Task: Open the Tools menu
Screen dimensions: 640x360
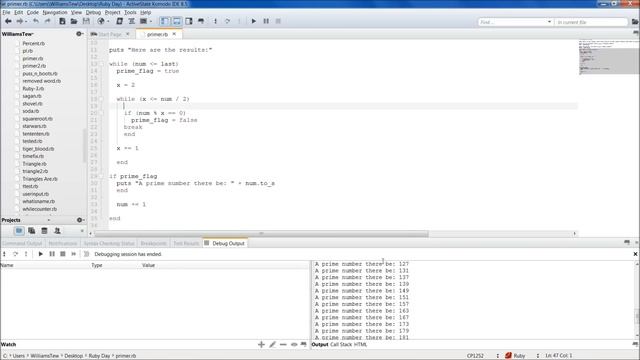Action: click(x=130, y=13)
